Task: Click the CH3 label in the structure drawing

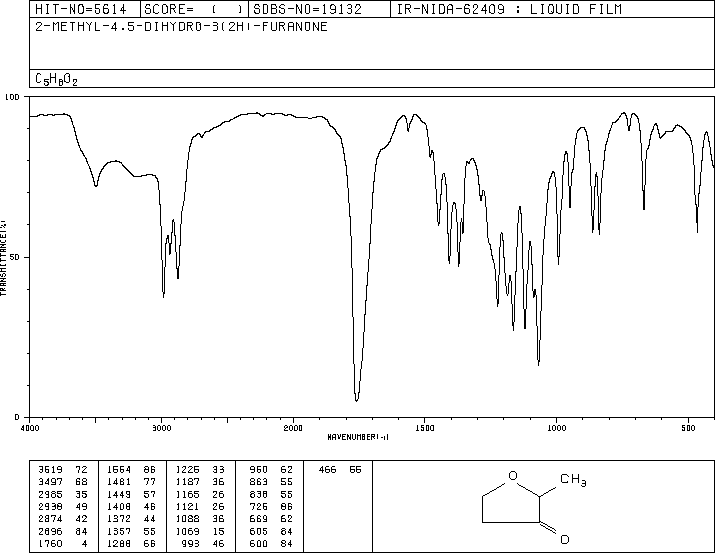Action: coord(573,480)
